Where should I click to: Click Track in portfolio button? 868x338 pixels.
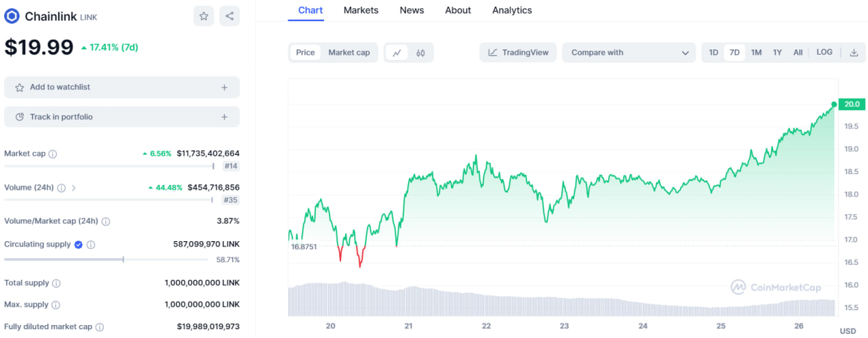tap(122, 117)
